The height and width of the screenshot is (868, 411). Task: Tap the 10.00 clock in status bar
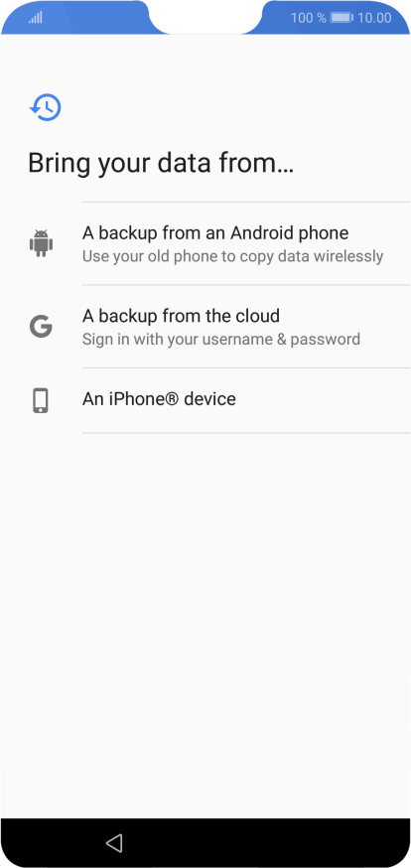374,18
